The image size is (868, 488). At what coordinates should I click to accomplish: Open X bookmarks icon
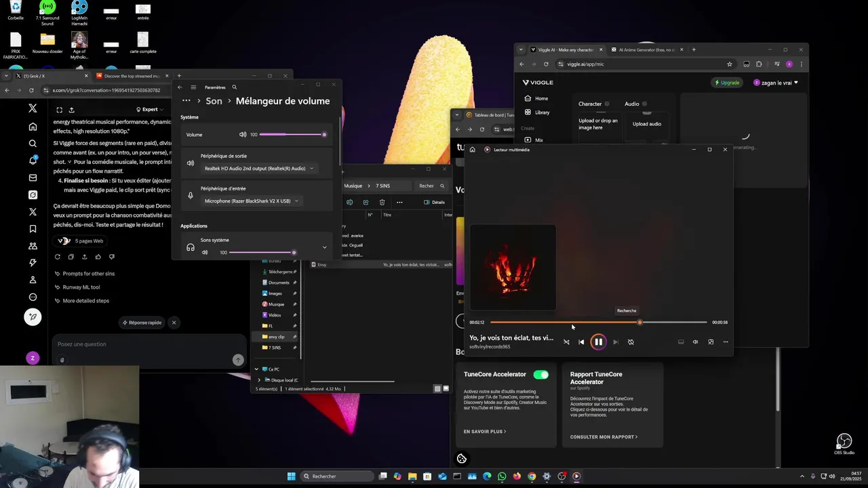click(33, 229)
